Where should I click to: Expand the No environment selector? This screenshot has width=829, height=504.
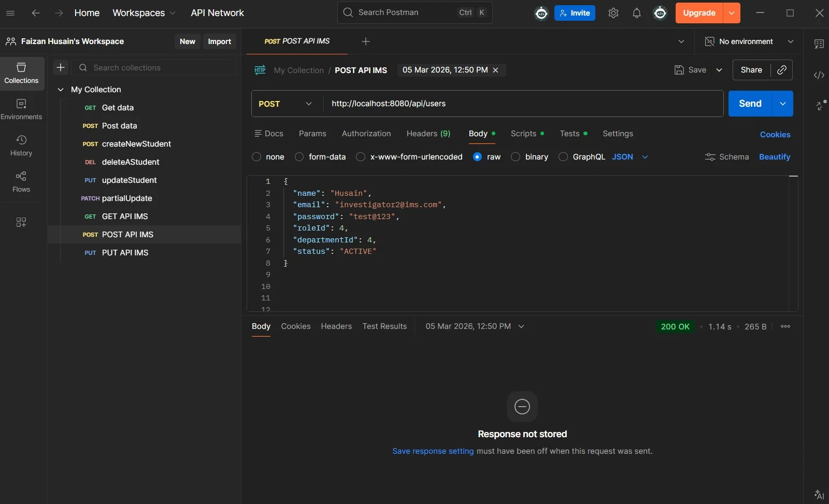click(x=749, y=41)
